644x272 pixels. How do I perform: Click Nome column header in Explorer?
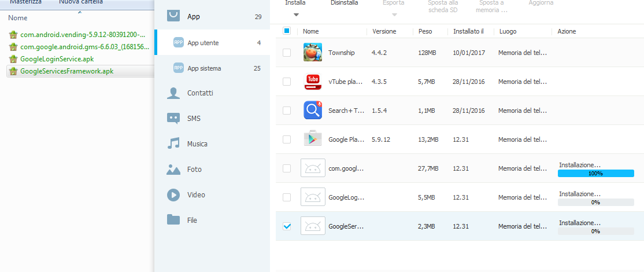pos(18,18)
